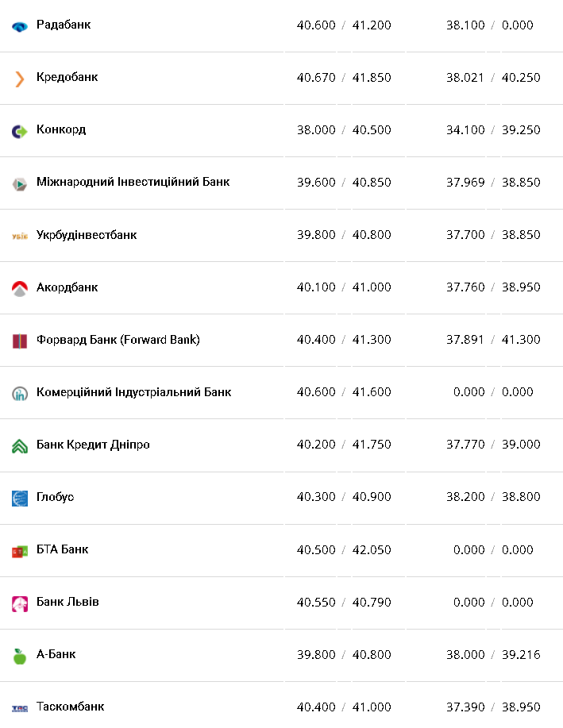
Task: Click the green Банк Кредит Дніпро logo
Action: 20,445
